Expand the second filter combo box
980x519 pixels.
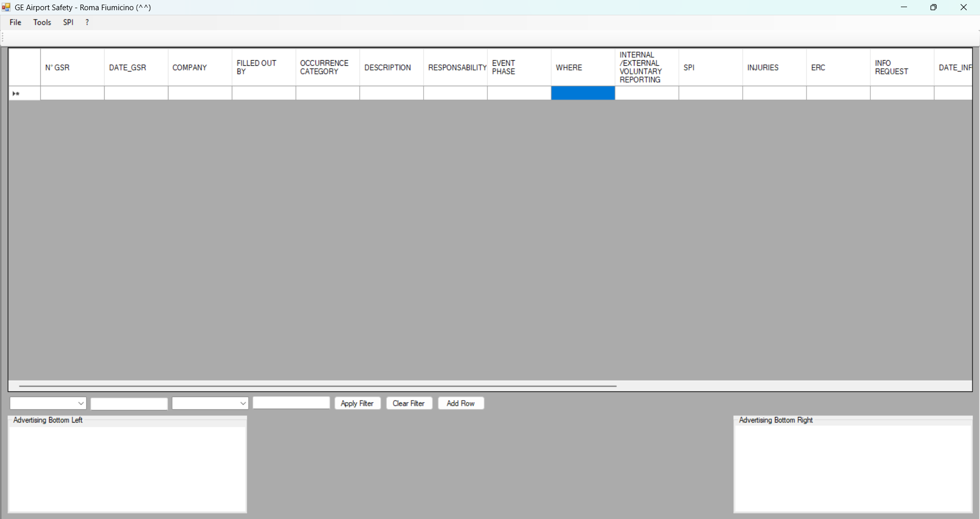(243, 404)
